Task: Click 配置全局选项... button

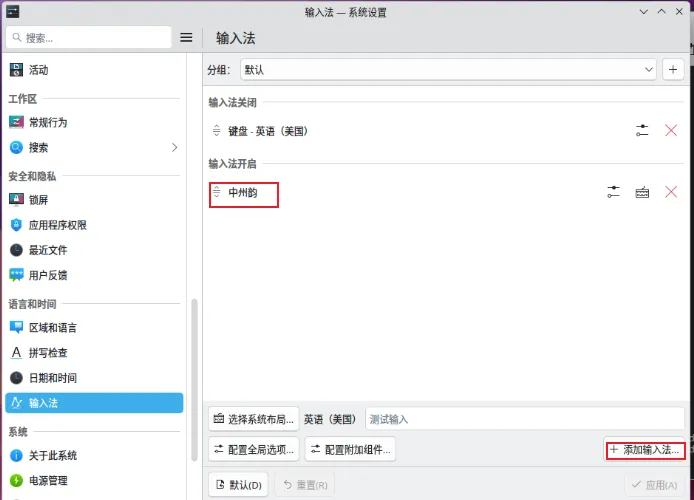Action: click(x=253, y=449)
